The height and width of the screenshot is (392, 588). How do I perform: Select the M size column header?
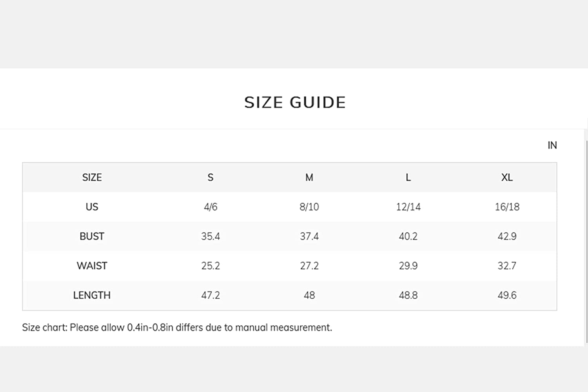(x=309, y=178)
